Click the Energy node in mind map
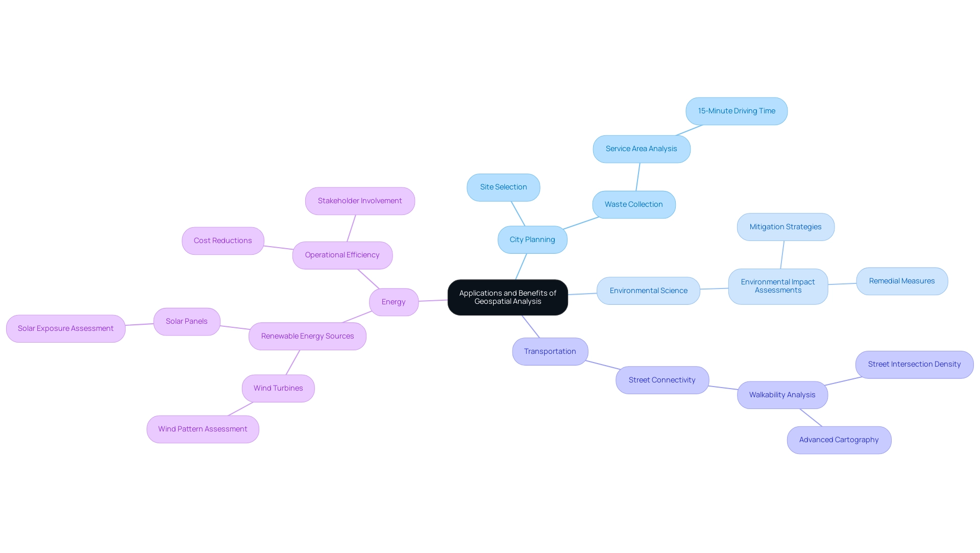Viewport: 980px width, 553px height. point(393,302)
